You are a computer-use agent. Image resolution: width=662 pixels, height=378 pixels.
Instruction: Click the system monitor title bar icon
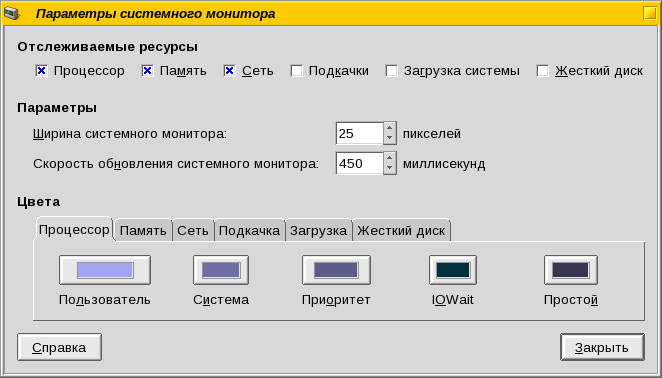pos(11,13)
